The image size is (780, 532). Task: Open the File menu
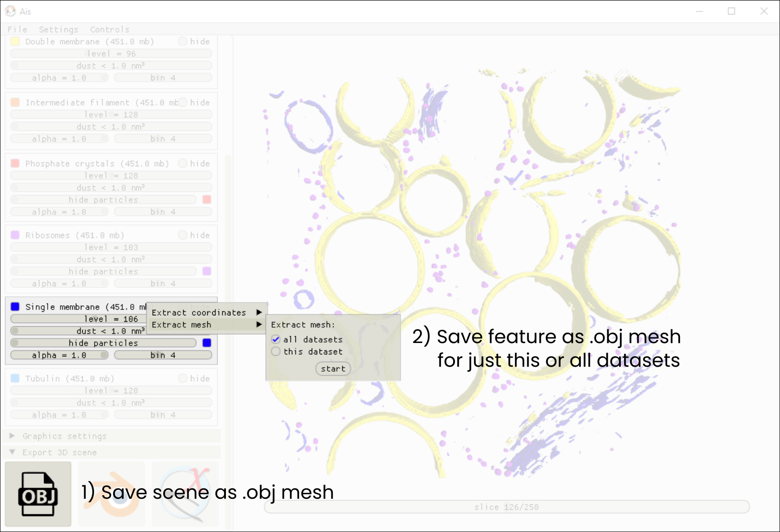17,30
